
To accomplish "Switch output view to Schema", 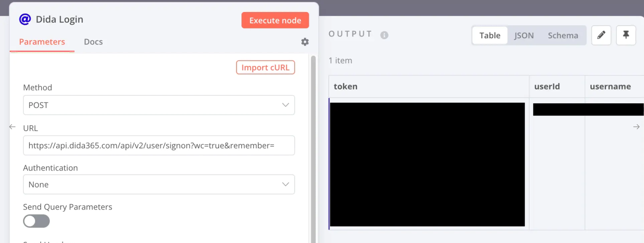I will pyautogui.click(x=563, y=35).
